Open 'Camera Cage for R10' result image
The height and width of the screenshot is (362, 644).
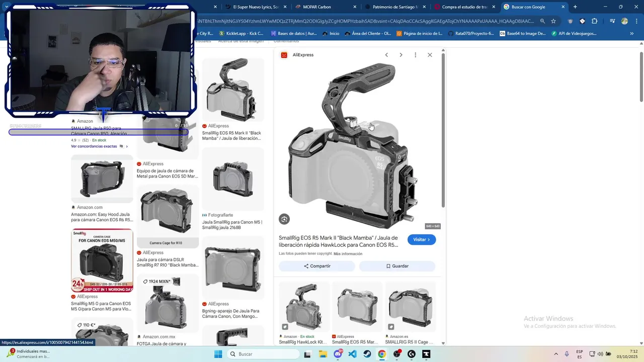(x=168, y=217)
